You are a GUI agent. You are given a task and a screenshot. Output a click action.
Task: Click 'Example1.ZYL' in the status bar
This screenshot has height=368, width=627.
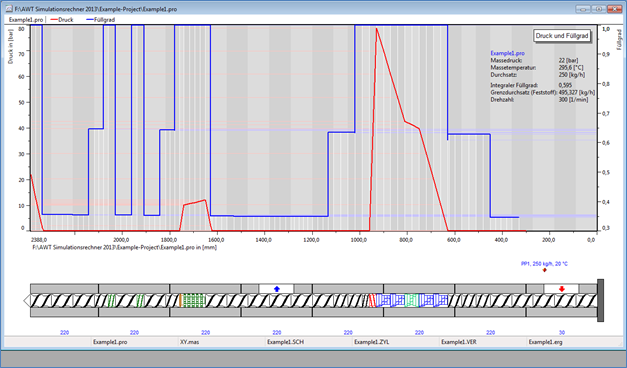coord(371,342)
